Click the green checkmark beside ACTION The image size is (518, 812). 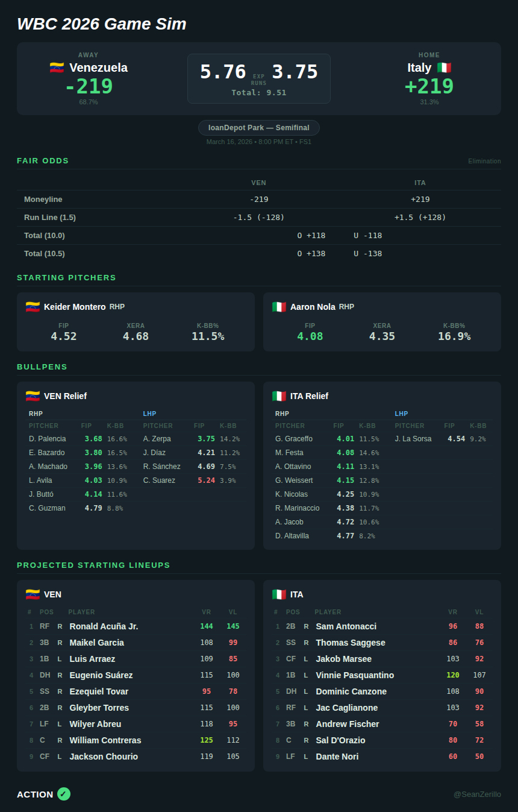click(64, 794)
